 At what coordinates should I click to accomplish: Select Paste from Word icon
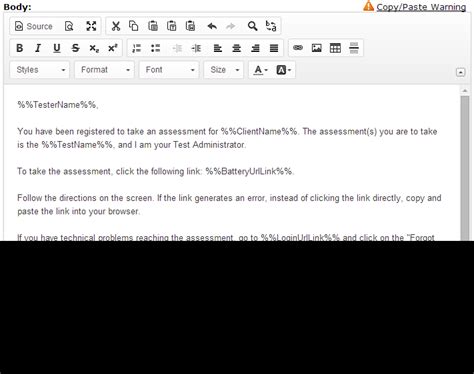click(x=190, y=26)
